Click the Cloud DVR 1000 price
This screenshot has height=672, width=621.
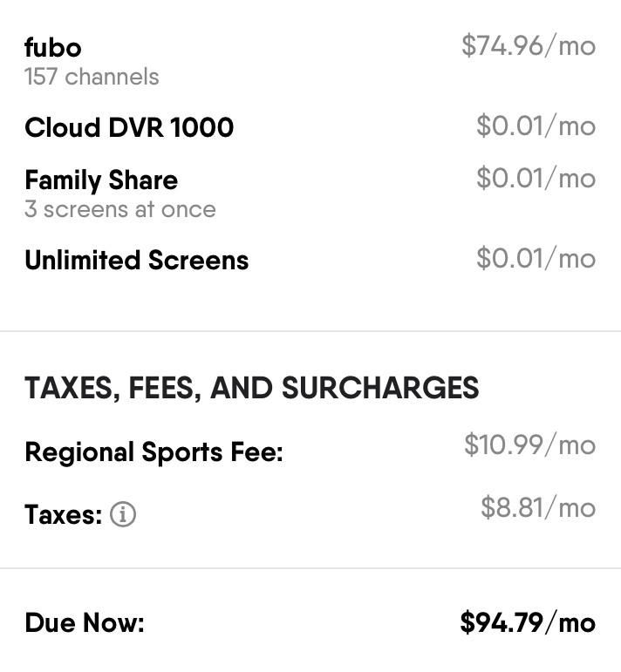(x=536, y=126)
